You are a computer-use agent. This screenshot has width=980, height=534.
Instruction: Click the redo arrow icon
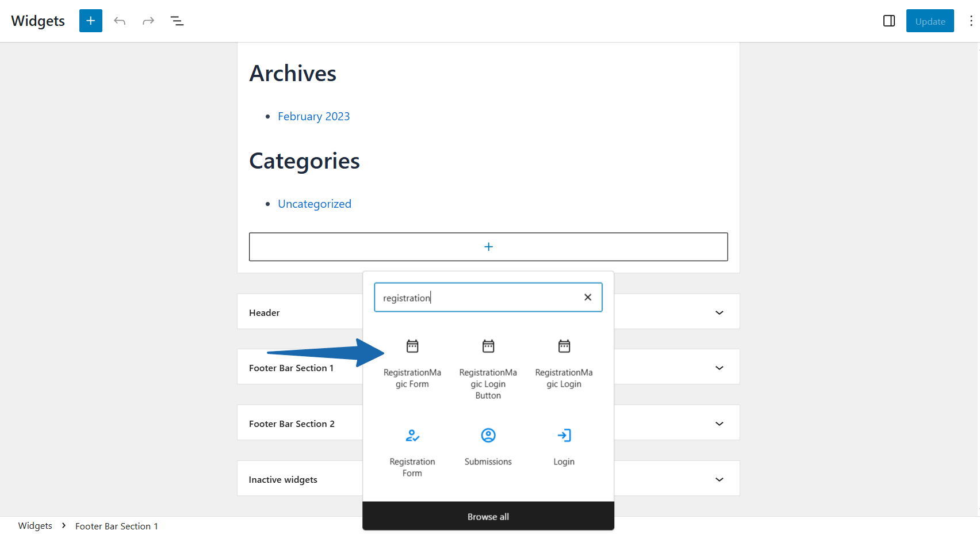(x=148, y=21)
